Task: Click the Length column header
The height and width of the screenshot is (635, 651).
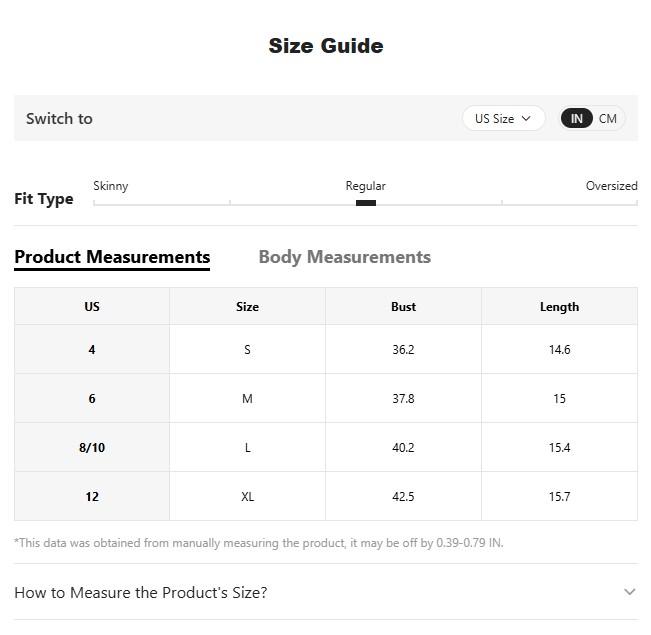Action: pos(559,307)
